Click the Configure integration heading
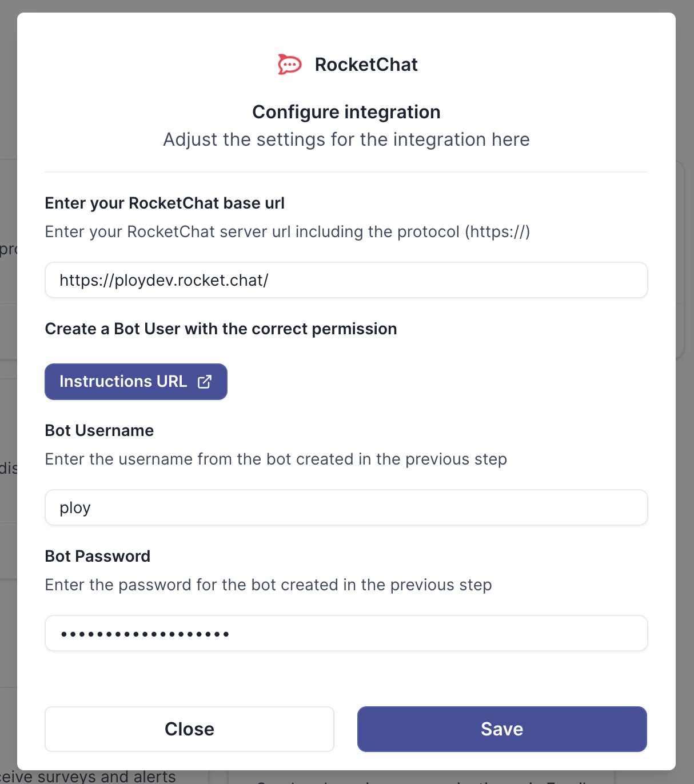This screenshot has height=784, width=694. tap(346, 112)
